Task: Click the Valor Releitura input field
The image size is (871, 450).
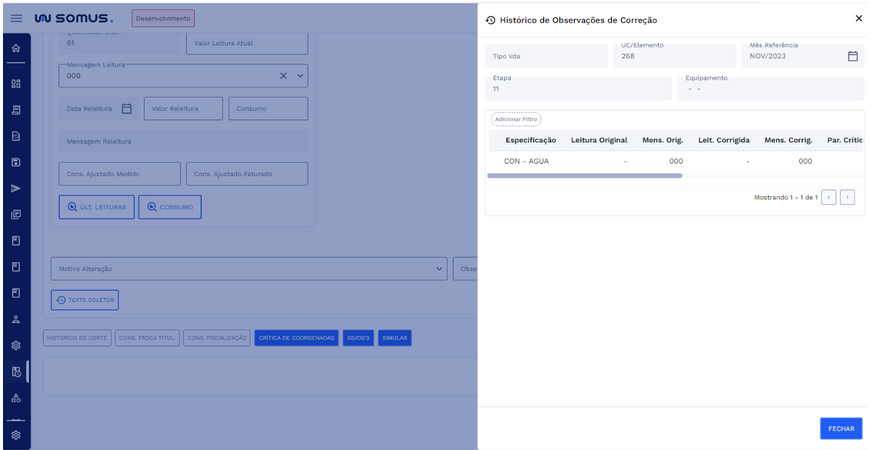Action: (x=183, y=108)
